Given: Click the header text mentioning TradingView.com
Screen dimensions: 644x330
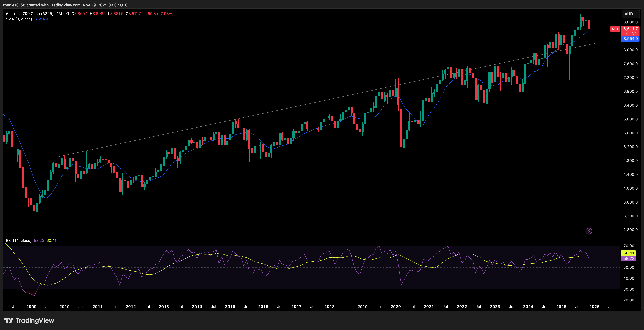Looking at the screenshot, I should coord(65,5).
